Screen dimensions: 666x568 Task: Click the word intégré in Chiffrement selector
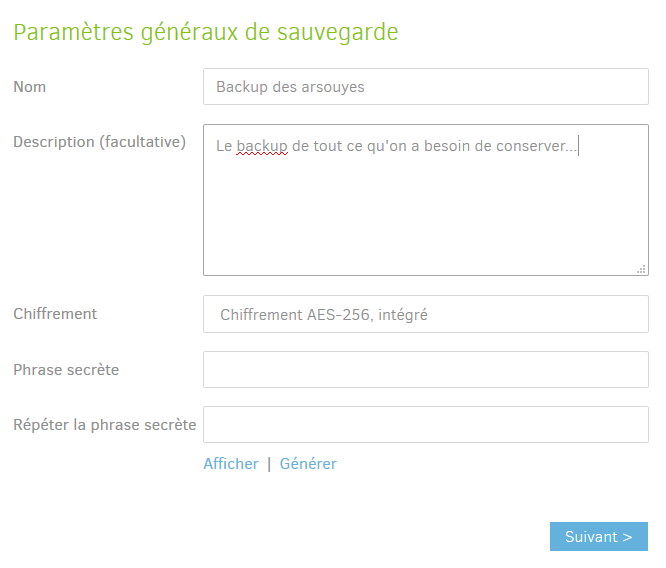click(403, 315)
